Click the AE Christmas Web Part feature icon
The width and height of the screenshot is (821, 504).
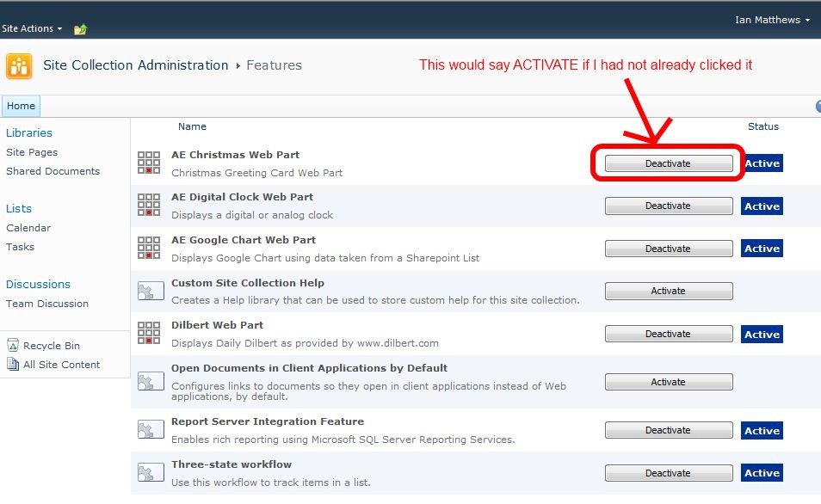tap(149, 163)
